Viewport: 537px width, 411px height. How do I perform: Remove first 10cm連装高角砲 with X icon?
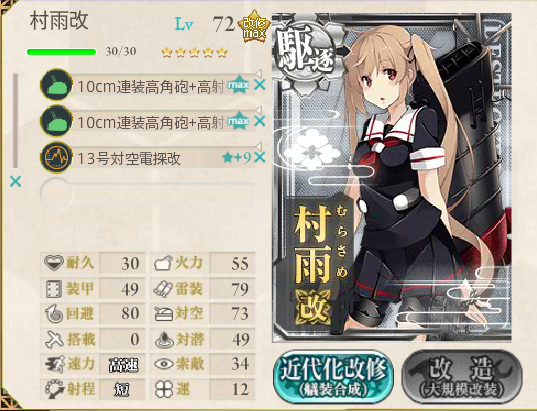(260, 85)
